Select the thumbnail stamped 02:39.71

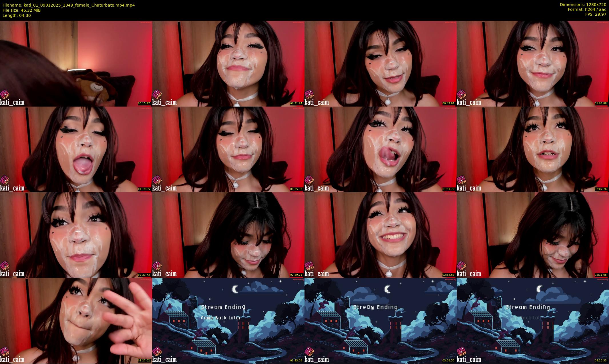228,235
